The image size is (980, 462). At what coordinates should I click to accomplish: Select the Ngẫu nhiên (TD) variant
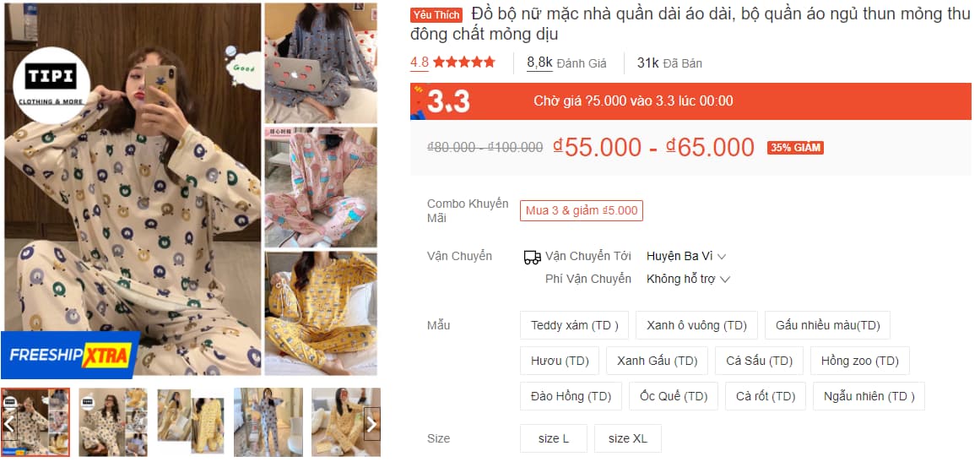coord(869,396)
